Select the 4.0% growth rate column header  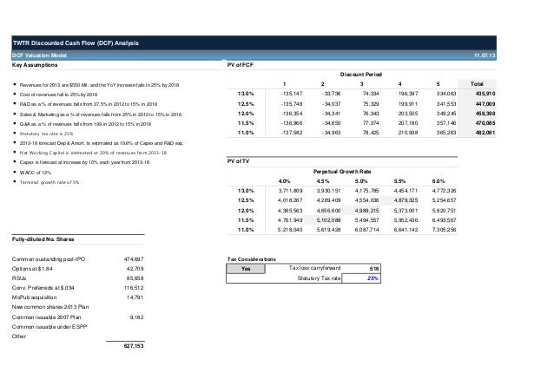pos(285,181)
